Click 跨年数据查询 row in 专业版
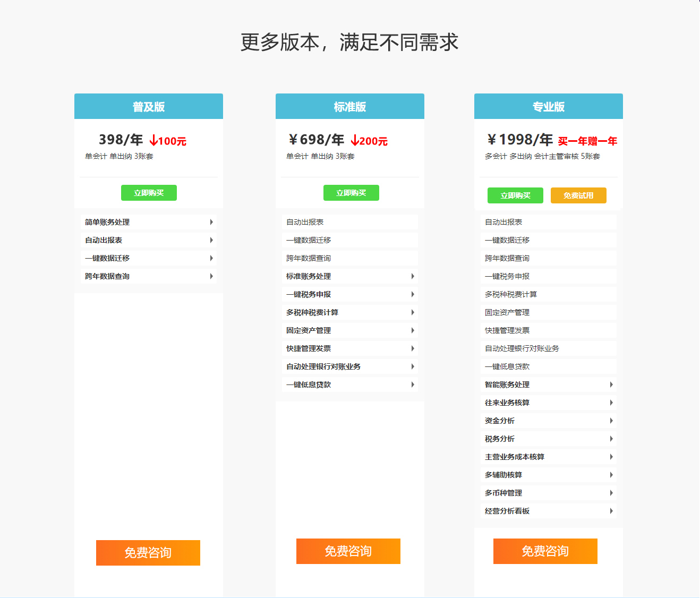700x598 pixels. point(549,258)
